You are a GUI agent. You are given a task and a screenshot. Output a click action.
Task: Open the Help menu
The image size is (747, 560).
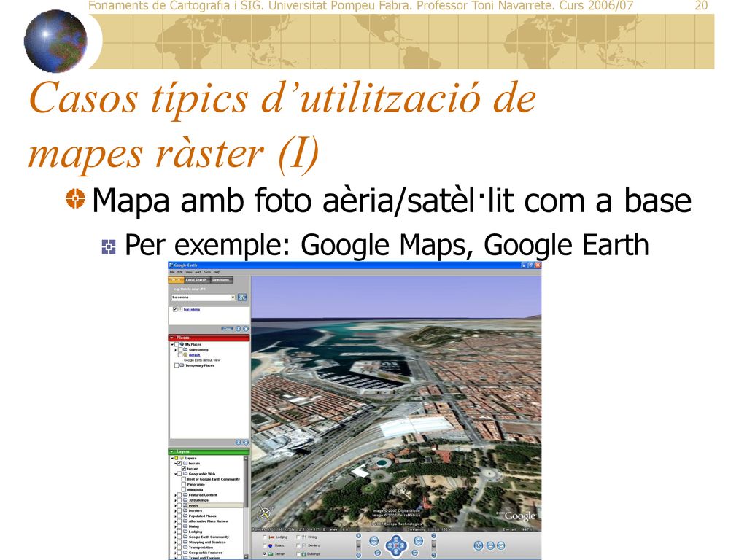[x=217, y=272]
